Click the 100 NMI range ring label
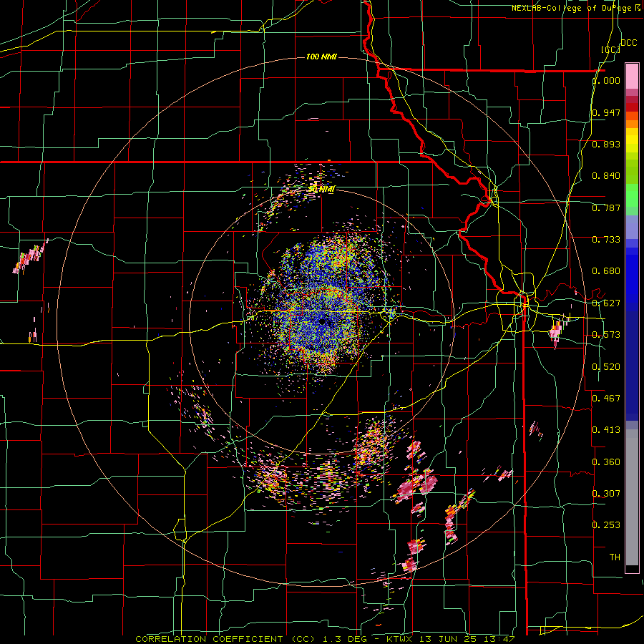The height and width of the screenshot is (644, 644). point(321,57)
